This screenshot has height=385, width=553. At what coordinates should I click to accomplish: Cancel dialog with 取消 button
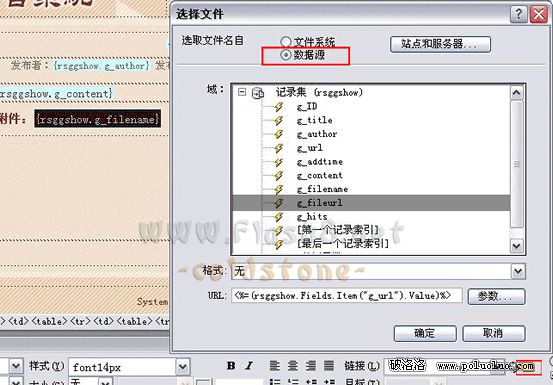pyautogui.click(x=494, y=333)
